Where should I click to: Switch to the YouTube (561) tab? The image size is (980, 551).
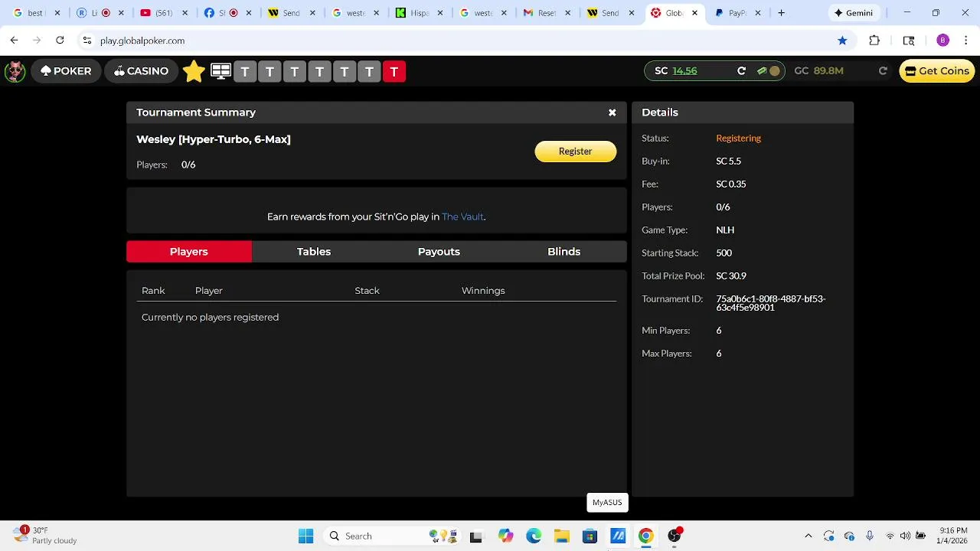(162, 13)
